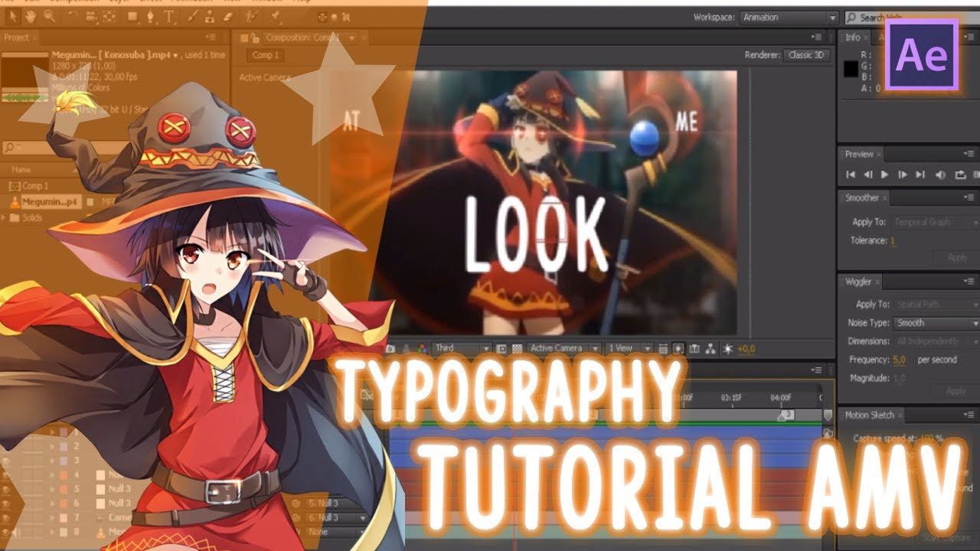Viewport: 980px width, 551px height.
Task: Toggle loop option in Preview panel
Action: pos(960,175)
